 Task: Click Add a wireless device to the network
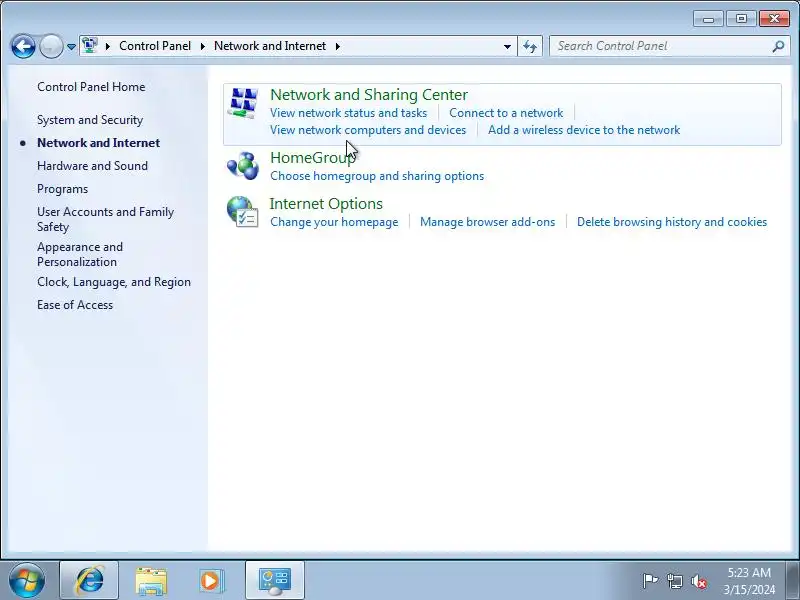[x=584, y=130]
